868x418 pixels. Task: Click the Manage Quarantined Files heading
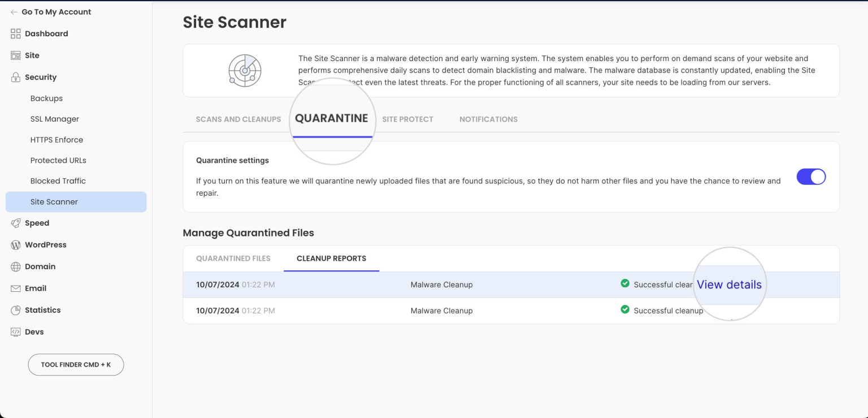point(248,232)
